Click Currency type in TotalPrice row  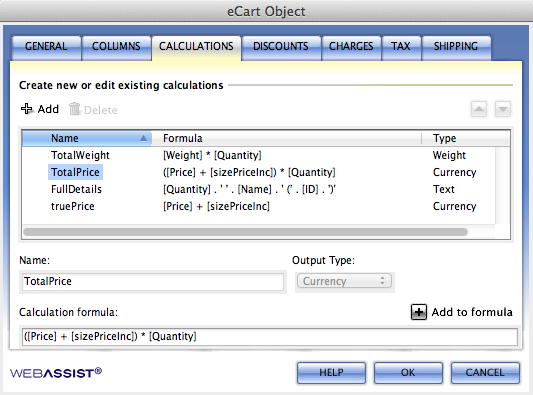454,172
